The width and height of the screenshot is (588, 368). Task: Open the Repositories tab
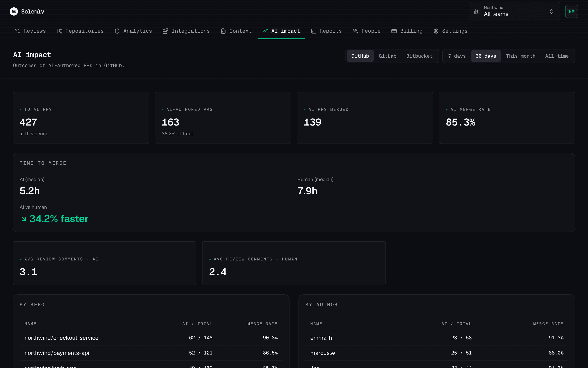(80, 31)
